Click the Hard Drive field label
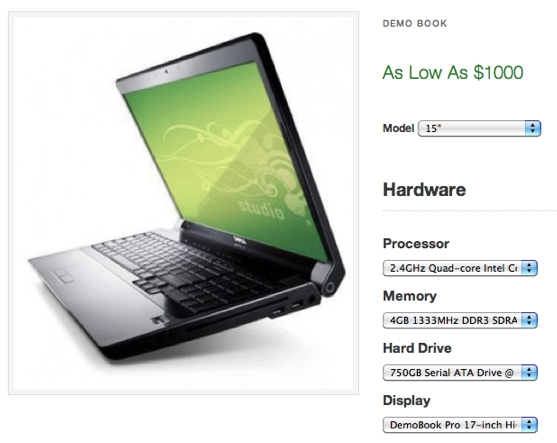The image size is (557, 443). pyautogui.click(x=417, y=348)
